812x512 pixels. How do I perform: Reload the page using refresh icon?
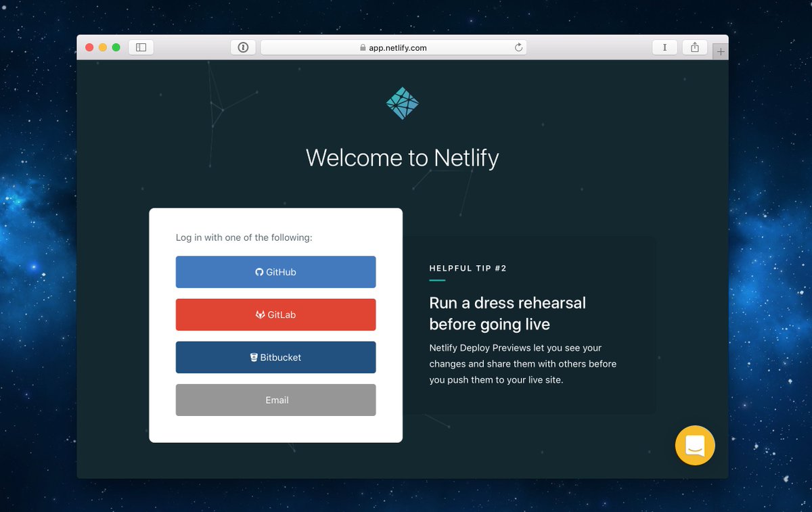[x=518, y=47]
